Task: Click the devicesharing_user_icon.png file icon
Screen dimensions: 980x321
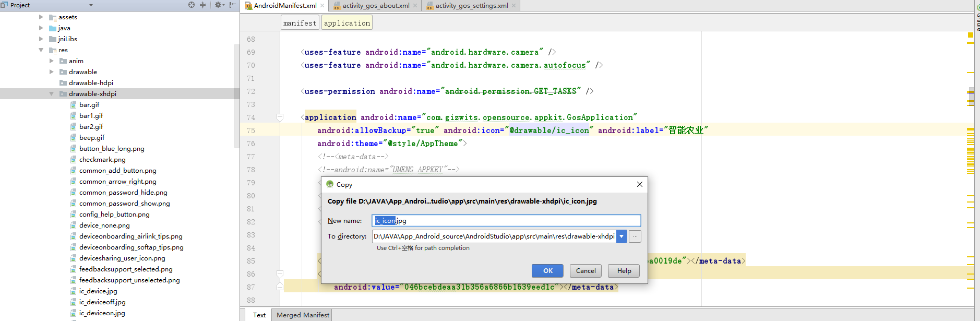Action: [x=74, y=258]
